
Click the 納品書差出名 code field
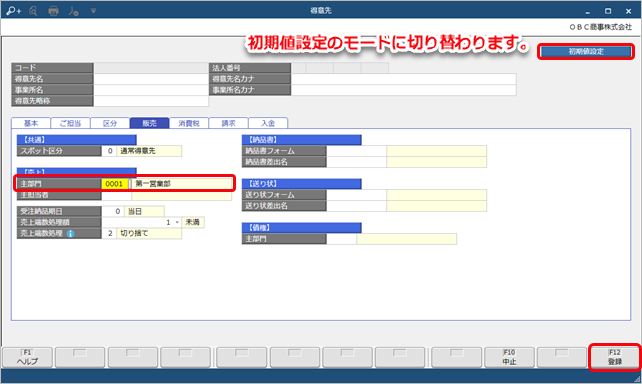coord(356,162)
